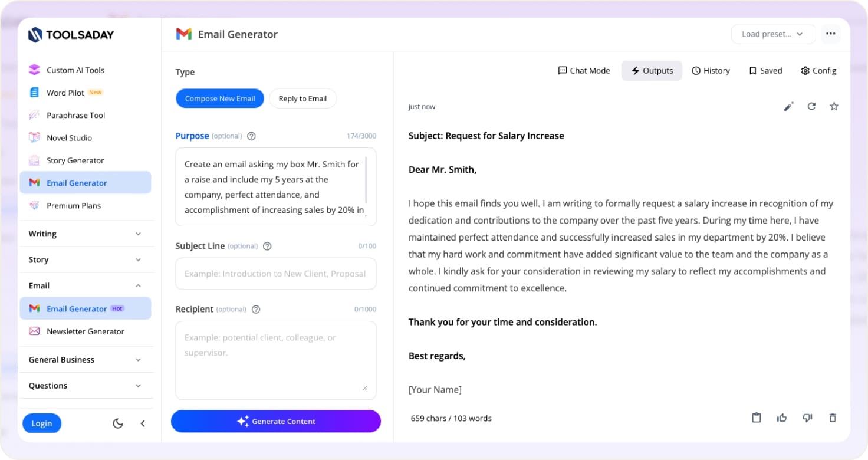Select the Reply to Email option
Viewport: 868px width, 460px height.
coord(303,98)
